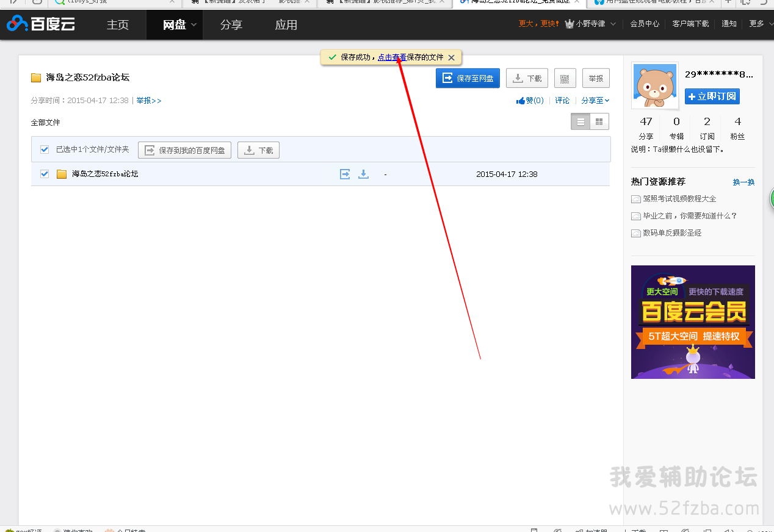Viewport: 774px width, 532px height.
Task: Open the 网盘 tab
Action: 175,25
